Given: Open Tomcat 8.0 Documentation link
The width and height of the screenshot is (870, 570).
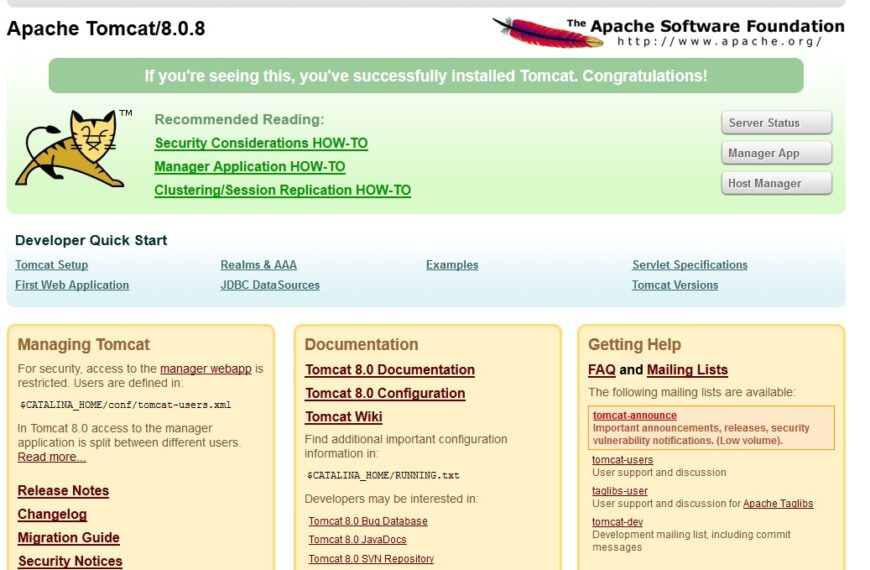Looking at the screenshot, I should tap(390, 370).
